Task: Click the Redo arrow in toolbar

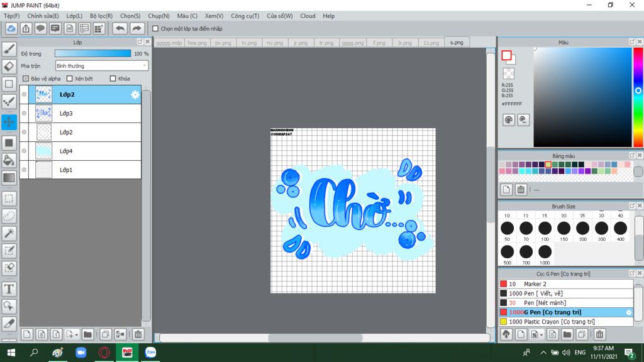Action: click(136, 29)
